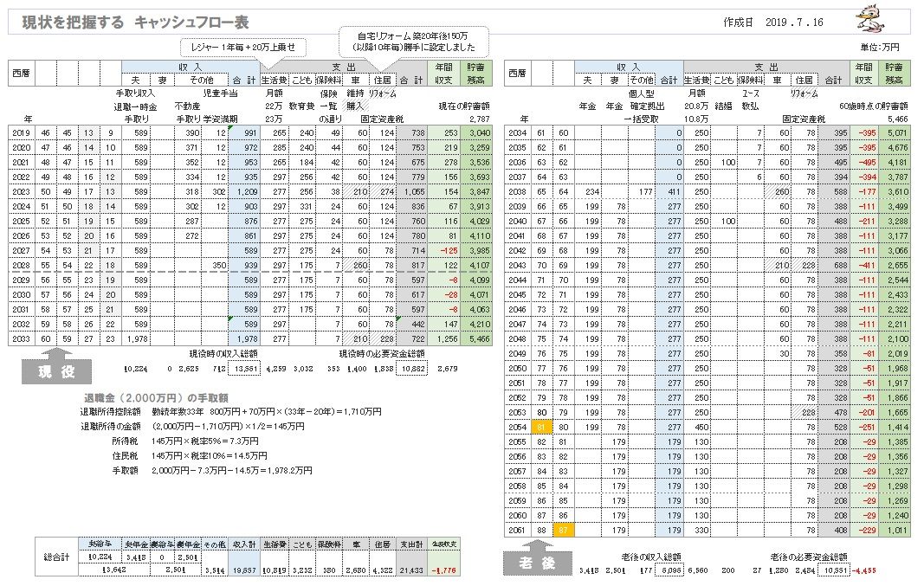This screenshot has height=586, width=924.
Task: Select the orange-highlighted 81 cell
Action: pos(541,427)
